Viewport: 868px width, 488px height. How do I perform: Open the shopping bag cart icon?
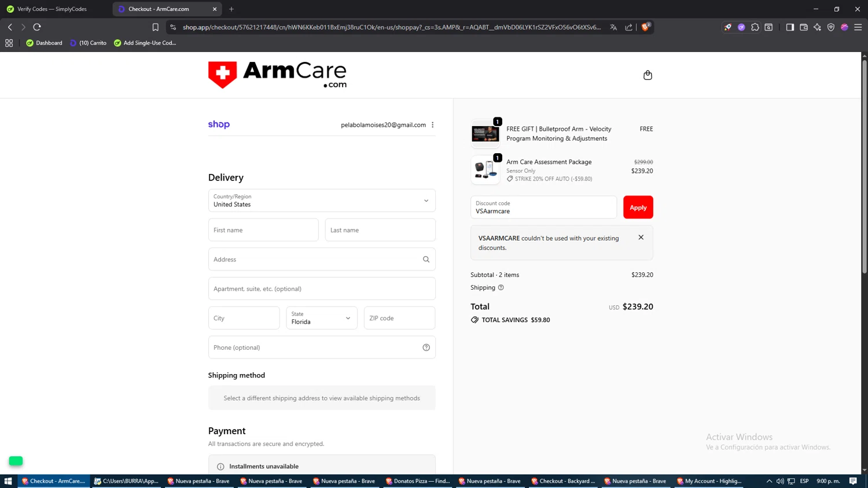[648, 75]
